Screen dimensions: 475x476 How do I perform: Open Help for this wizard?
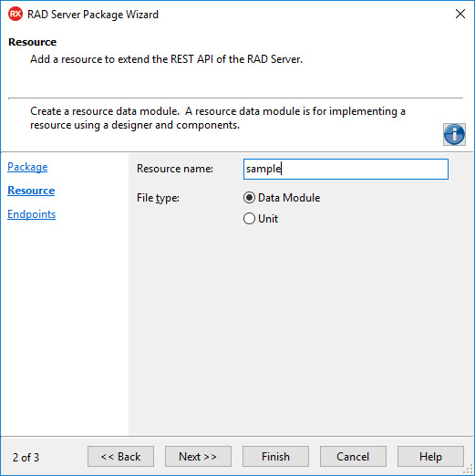[430, 456]
